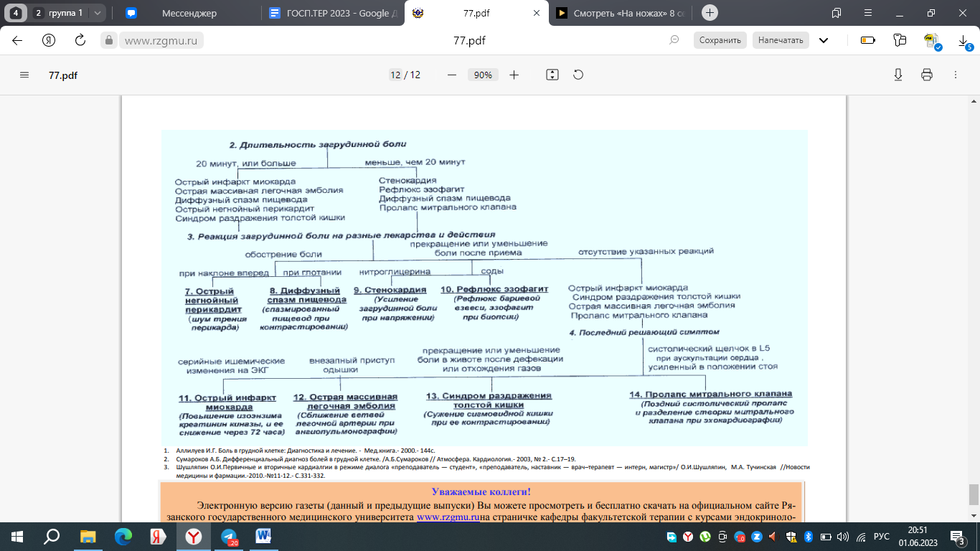Screen dimensions: 980x551
Task: Open the extensions panel icon next to battery
Action: click(x=900, y=40)
